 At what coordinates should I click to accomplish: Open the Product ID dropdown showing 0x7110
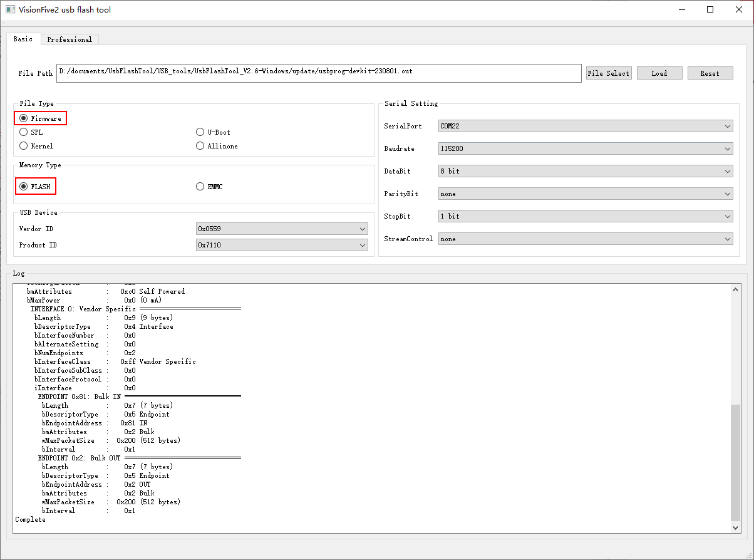(x=282, y=245)
